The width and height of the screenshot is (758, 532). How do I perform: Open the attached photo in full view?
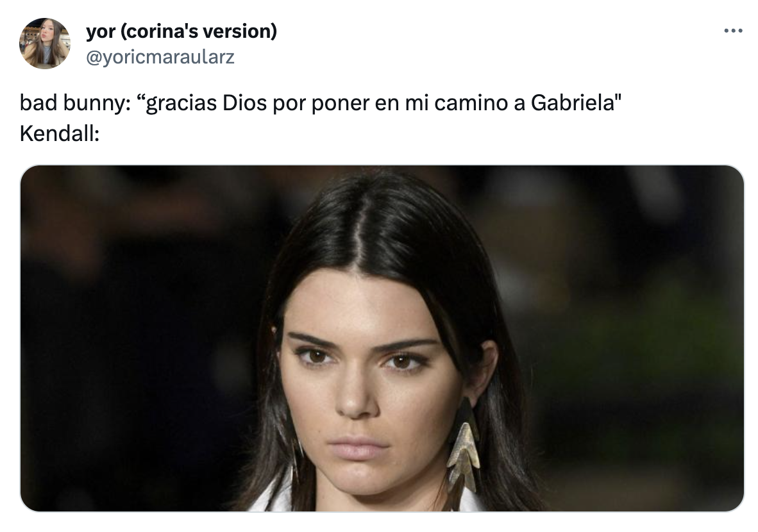(x=382, y=338)
